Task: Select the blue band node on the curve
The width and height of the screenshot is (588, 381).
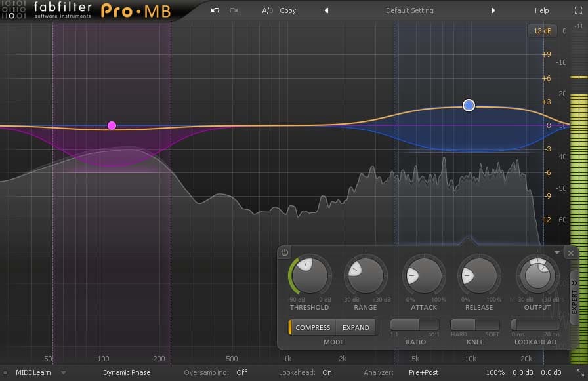Action: tap(469, 105)
